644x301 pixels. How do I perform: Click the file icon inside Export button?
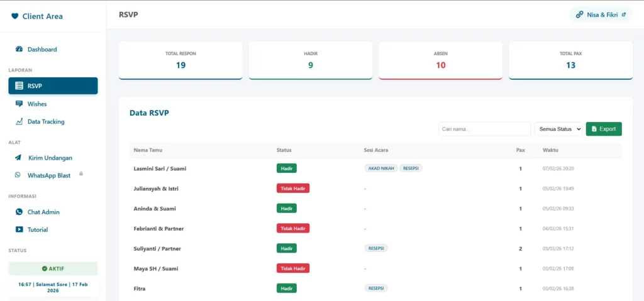click(x=594, y=129)
